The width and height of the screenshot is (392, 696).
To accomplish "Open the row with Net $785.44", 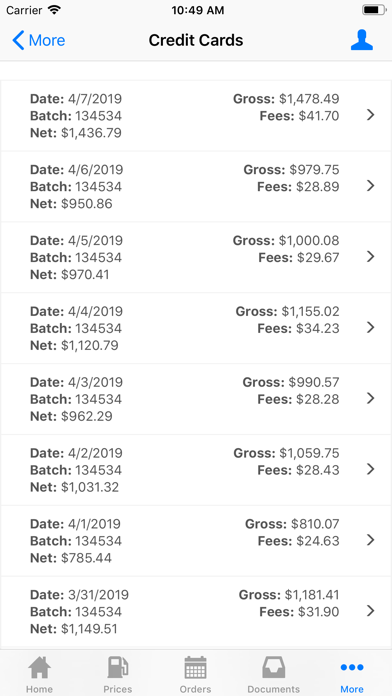I will coord(196,541).
